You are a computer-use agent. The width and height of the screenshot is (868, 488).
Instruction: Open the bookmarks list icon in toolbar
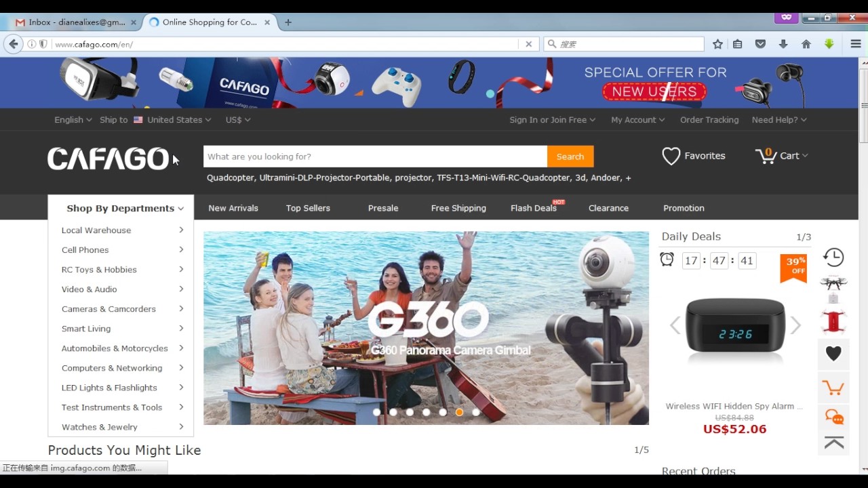point(738,44)
